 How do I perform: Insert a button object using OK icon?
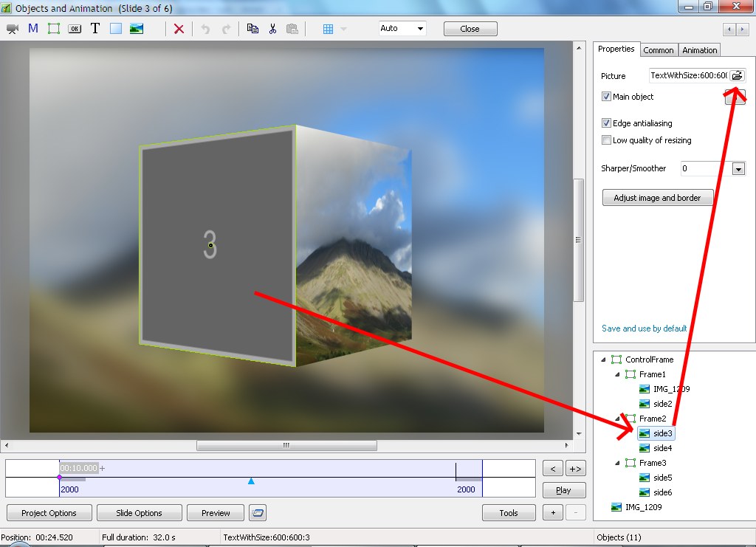point(75,29)
